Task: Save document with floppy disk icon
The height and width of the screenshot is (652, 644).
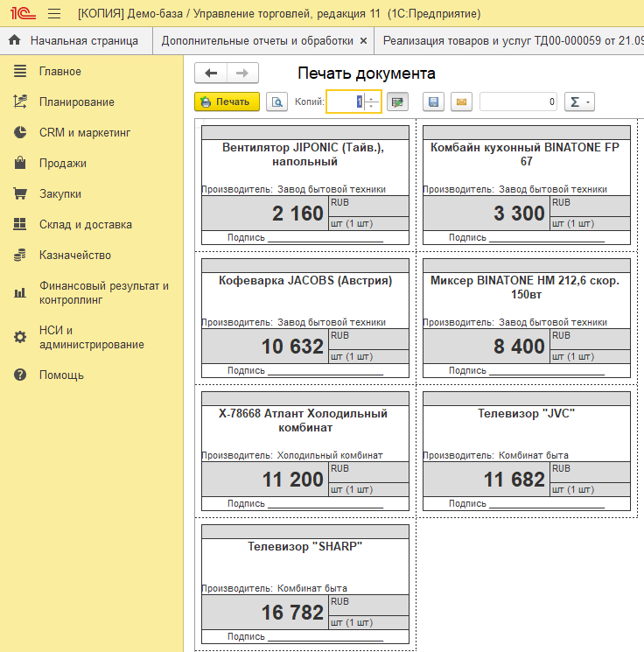Action: [x=434, y=102]
